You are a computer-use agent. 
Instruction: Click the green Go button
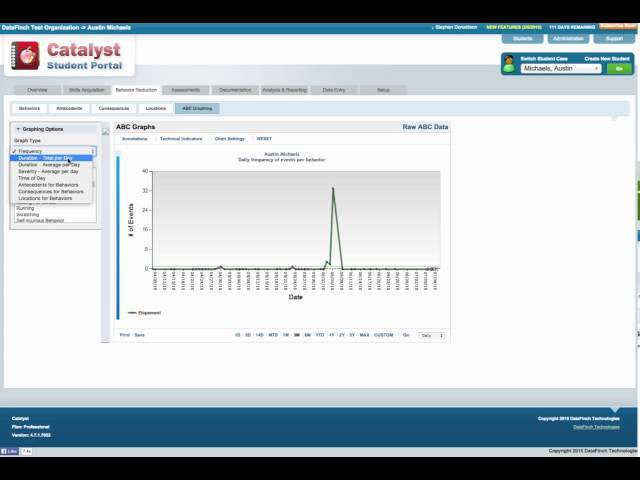tap(619, 69)
